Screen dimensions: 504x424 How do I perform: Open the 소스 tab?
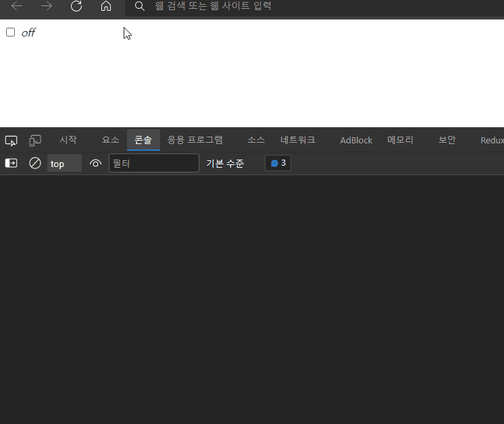pyautogui.click(x=256, y=140)
